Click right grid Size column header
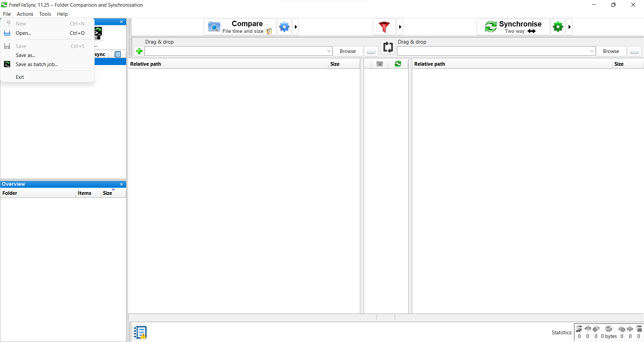Screen dimensions: 644x342 tap(628, 64)
